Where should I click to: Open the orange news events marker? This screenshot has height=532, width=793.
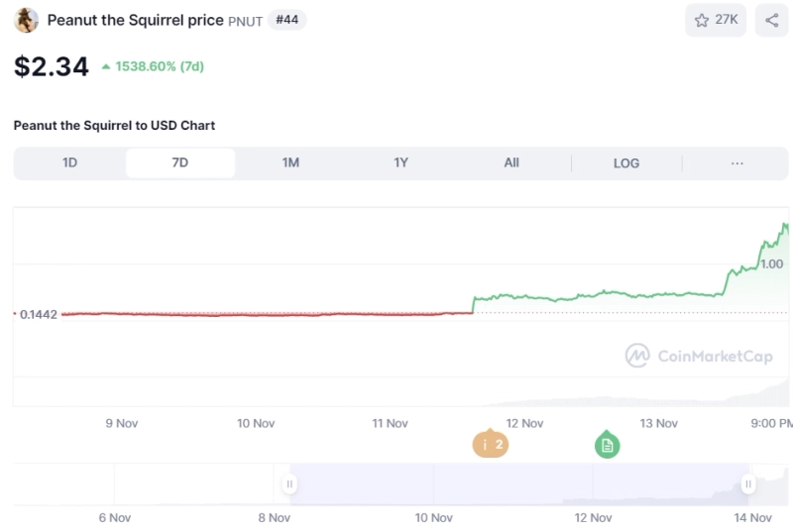coord(490,445)
